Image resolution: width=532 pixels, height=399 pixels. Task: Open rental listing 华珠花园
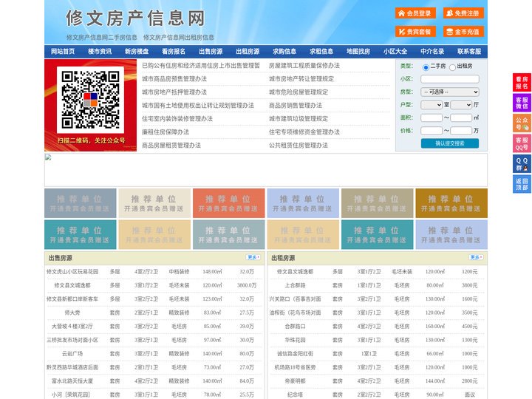(x=295, y=340)
